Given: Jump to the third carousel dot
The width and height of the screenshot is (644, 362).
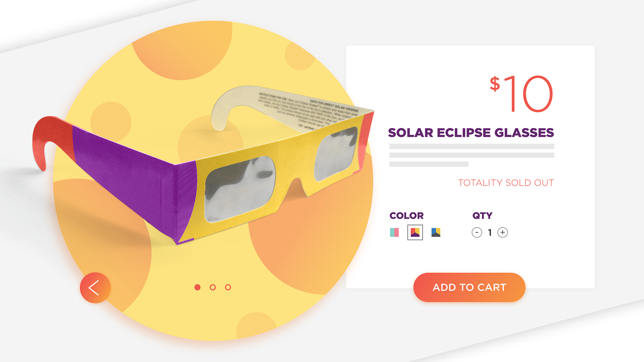Looking at the screenshot, I should (x=228, y=287).
